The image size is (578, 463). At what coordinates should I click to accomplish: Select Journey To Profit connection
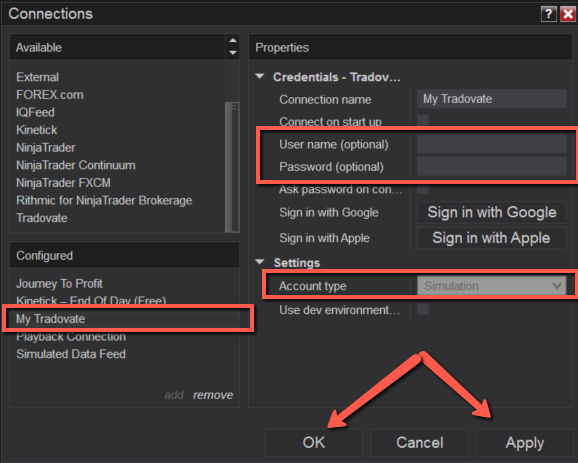pos(59,283)
